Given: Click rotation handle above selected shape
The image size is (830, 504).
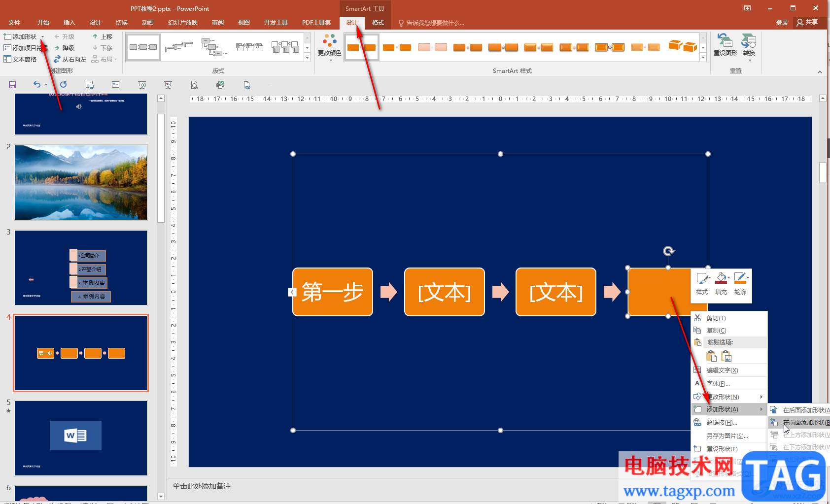Looking at the screenshot, I should 668,251.
